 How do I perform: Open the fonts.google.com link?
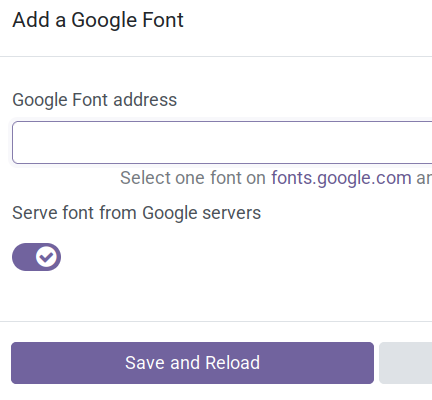pos(341,178)
